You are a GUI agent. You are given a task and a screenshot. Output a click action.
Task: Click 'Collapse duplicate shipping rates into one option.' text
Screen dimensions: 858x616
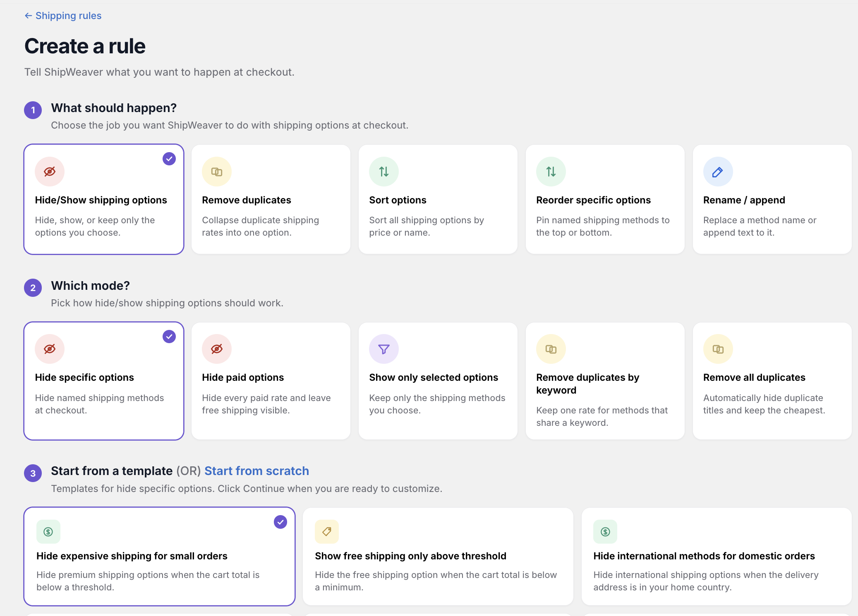click(260, 227)
